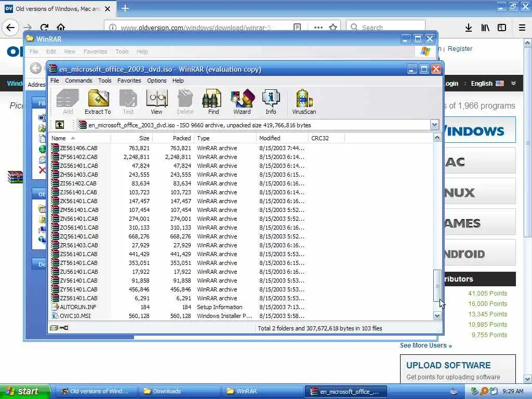Sort by Name column header

80,138
